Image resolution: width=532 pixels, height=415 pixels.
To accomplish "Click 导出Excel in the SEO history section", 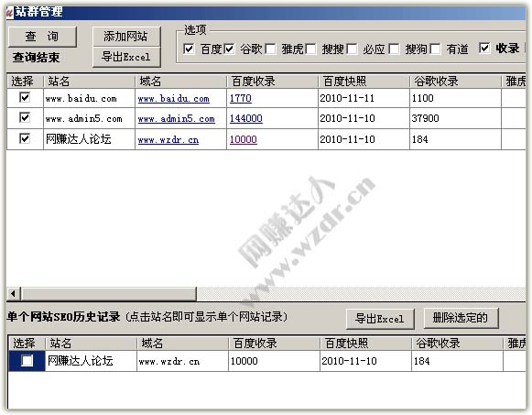I will (x=380, y=319).
